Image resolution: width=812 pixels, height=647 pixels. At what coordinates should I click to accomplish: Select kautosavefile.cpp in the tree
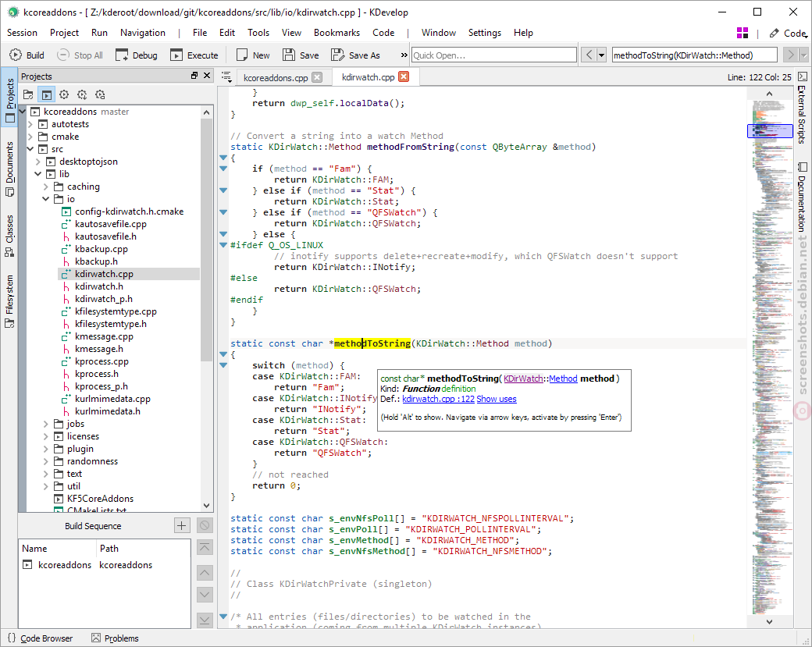[110, 224]
